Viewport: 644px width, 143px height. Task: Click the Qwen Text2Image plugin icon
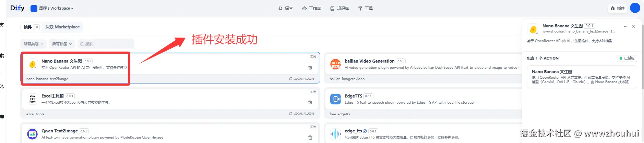click(x=33, y=134)
